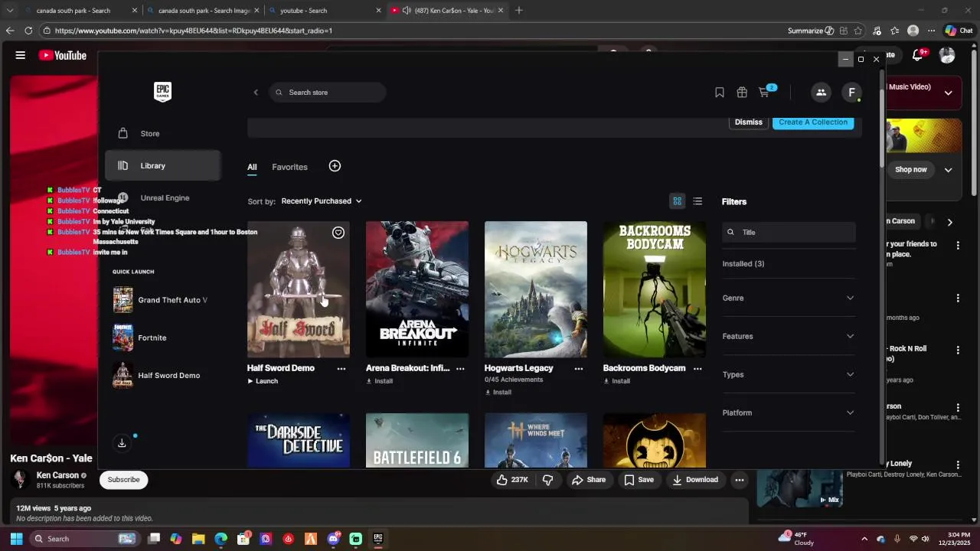This screenshot has width=980, height=551.
Task: Add new collection with plus icon
Action: pyautogui.click(x=335, y=166)
